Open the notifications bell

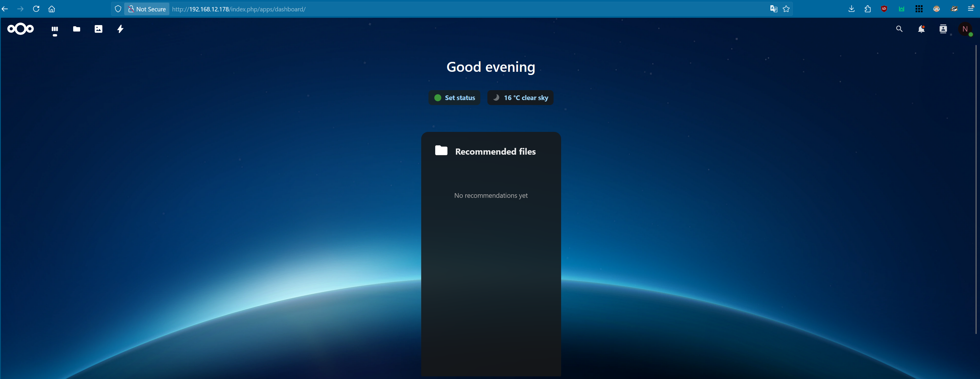(921, 29)
